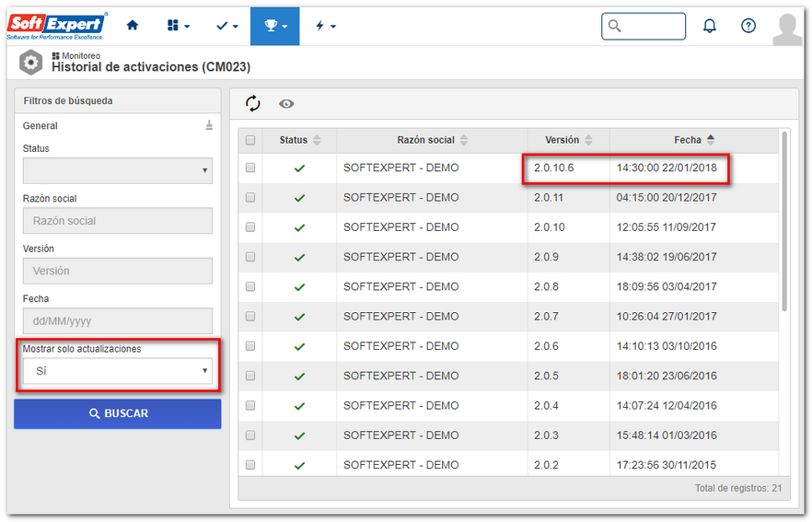Collapse the General filter section
812x522 pixels.
pyautogui.click(x=209, y=125)
